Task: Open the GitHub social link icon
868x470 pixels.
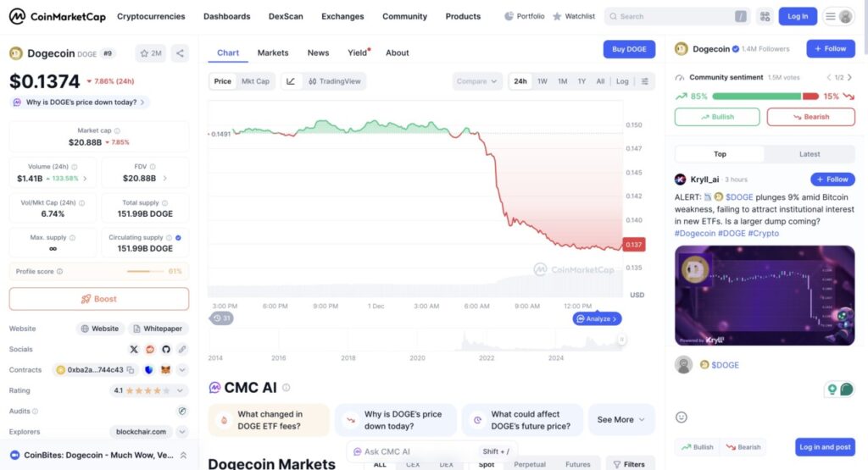Action: coord(166,349)
